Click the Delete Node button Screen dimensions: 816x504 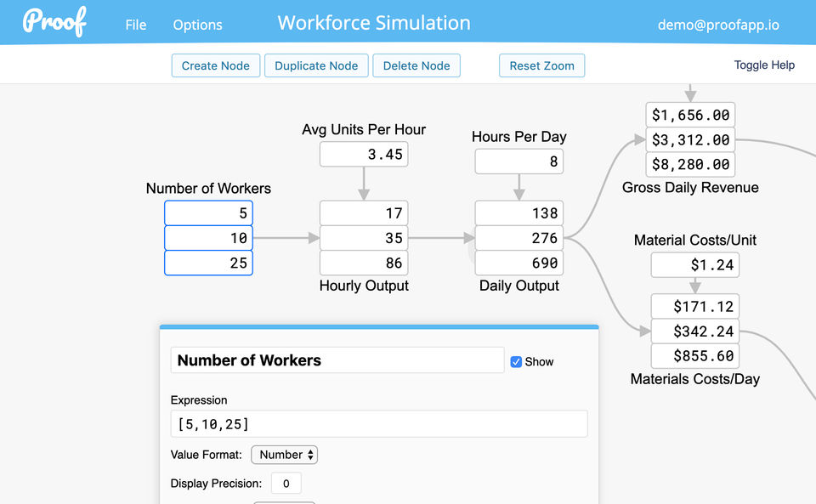click(x=416, y=65)
